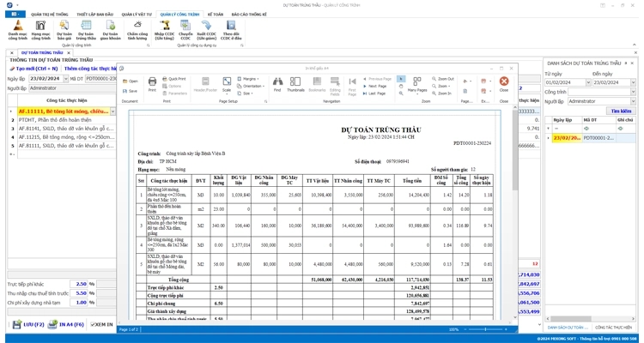
Task: Open the Ngày lập date dropdown
Action: [x=65, y=79]
